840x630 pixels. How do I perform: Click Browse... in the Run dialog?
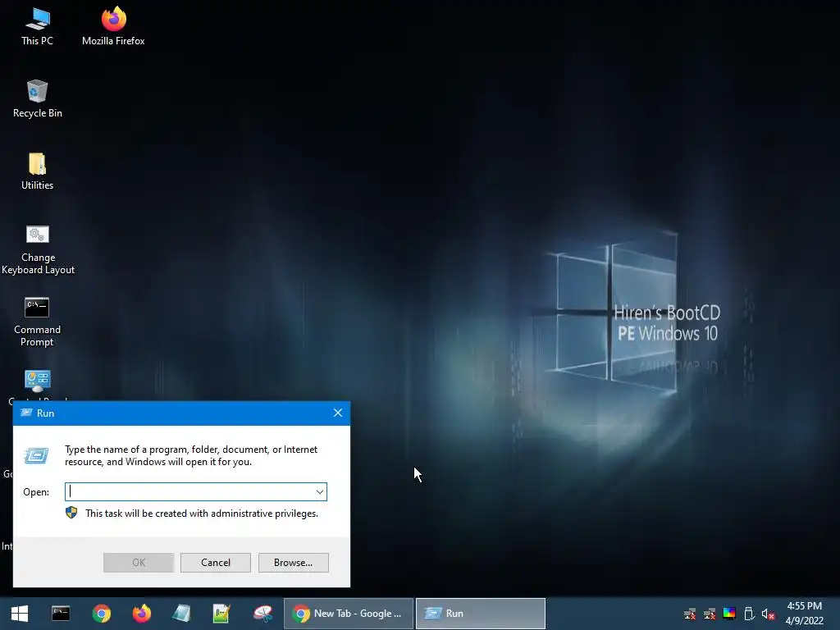(293, 563)
